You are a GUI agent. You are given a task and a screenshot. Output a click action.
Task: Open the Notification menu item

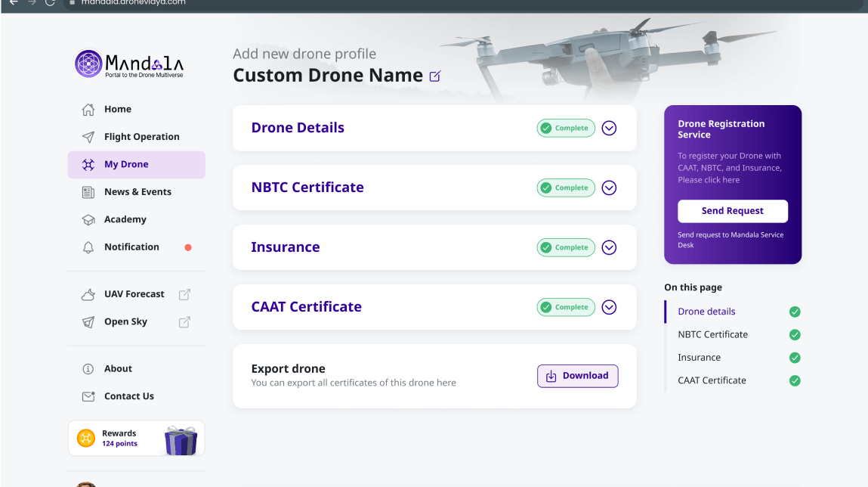coord(136,247)
